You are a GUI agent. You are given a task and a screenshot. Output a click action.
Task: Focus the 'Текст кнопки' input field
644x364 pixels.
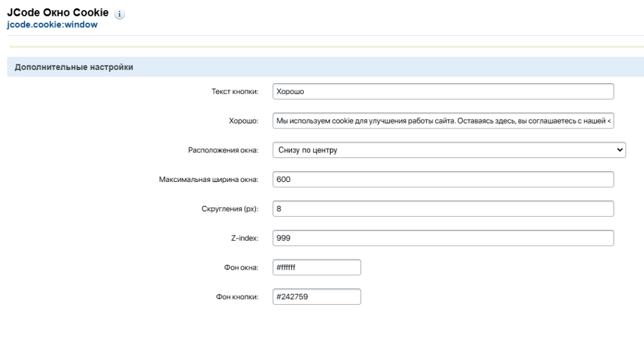[443, 91]
